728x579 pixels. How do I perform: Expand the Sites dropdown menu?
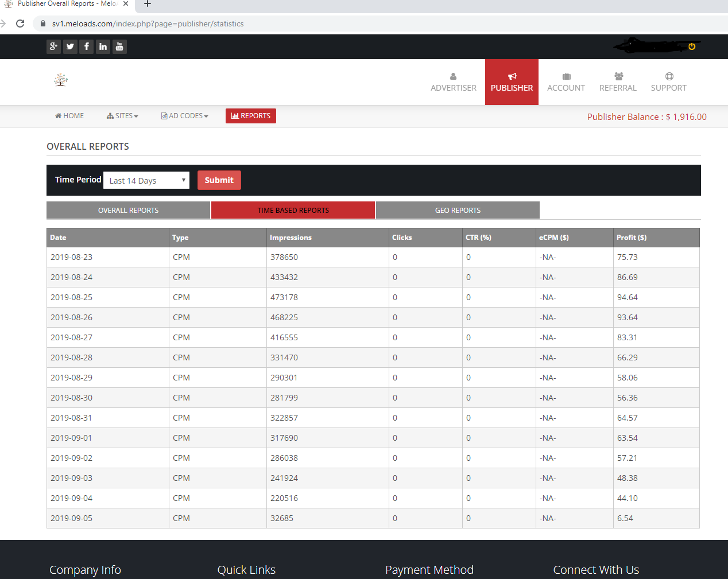point(122,116)
